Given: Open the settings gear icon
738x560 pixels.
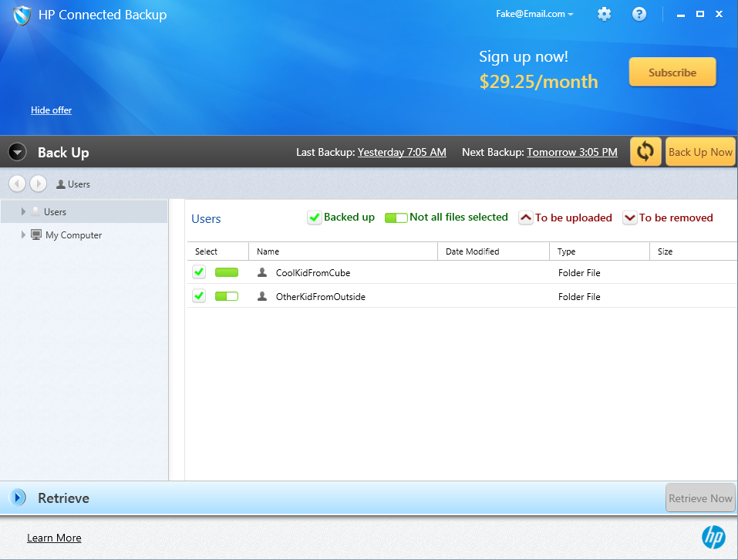Looking at the screenshot, I should pos(604,14).
